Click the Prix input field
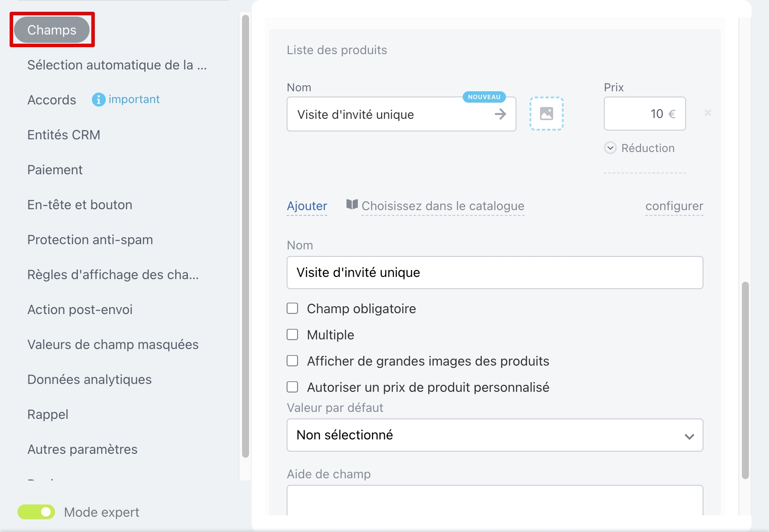The image size is (769, 532). pos(644,114)
